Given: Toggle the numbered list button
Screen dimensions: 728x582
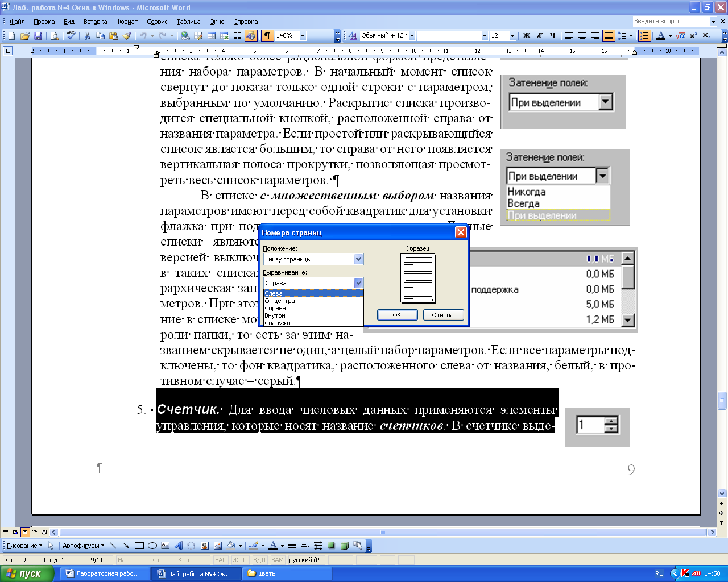Looking at the screenshot, I should 644,36.
